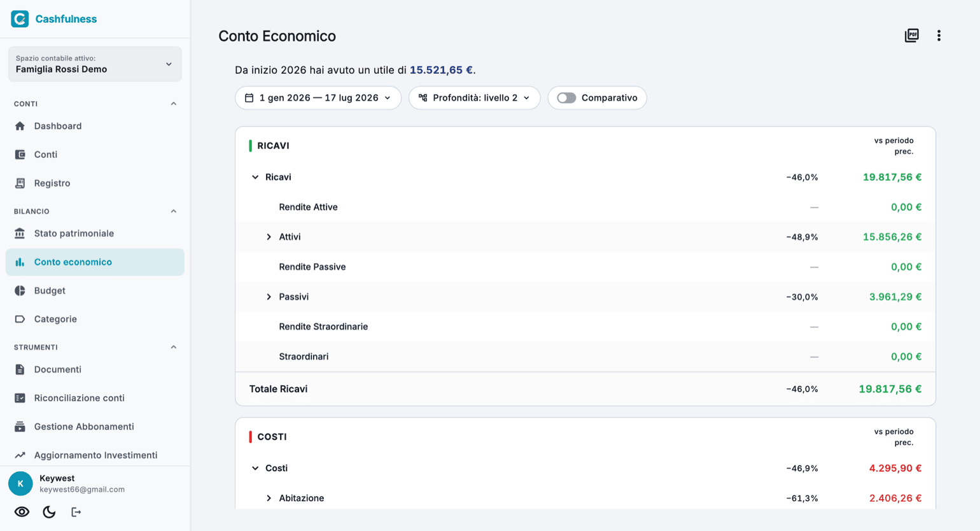Export report with the PDF icon
The image size is (980, 531).
click(x=912, y=36)
